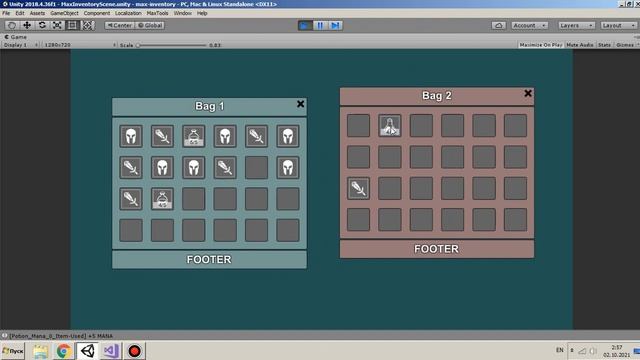This screenshot has height=360, width=640.
Task: Select the Hand tool in Unity toolbar
Action: point(12,25)
